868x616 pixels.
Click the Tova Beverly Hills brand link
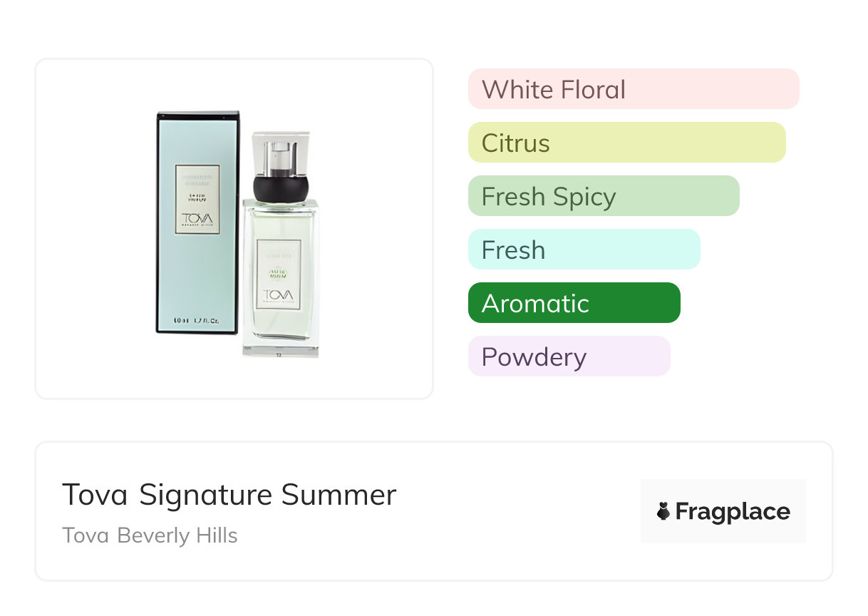pyautogui.click(x=150, y=535)
